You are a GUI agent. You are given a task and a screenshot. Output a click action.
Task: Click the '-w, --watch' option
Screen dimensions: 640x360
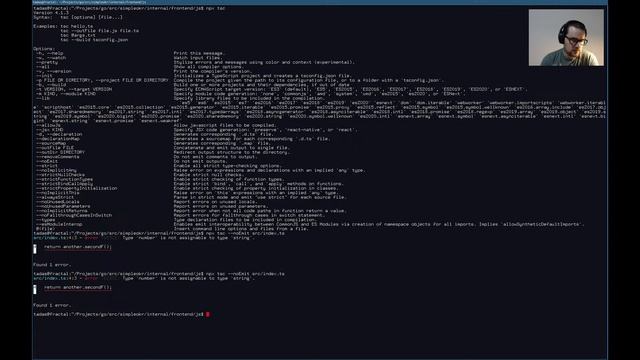click(51, 58)
